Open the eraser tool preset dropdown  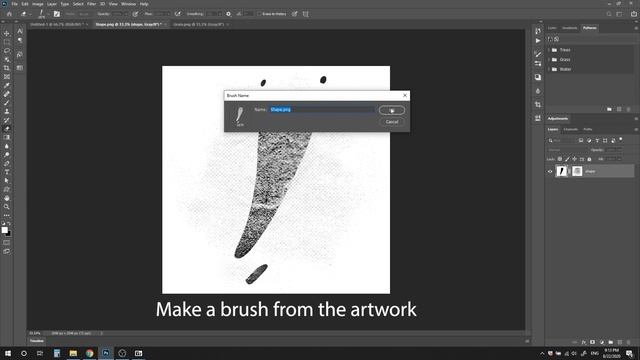coord(30,14)
